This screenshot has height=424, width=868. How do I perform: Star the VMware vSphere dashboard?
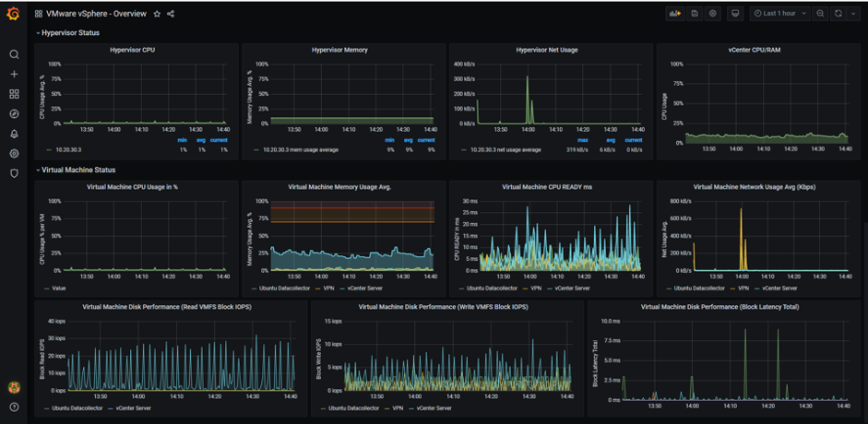click(157, 14)
